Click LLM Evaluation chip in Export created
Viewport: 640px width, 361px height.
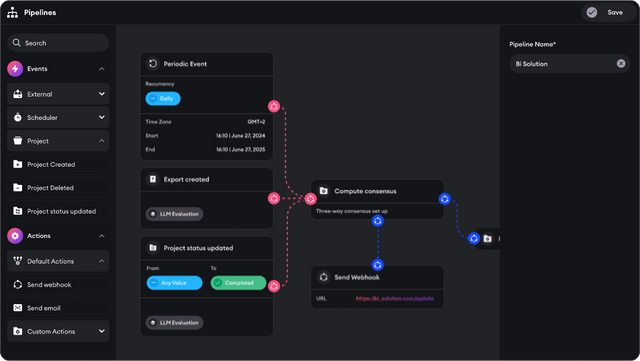click(174, 214)
